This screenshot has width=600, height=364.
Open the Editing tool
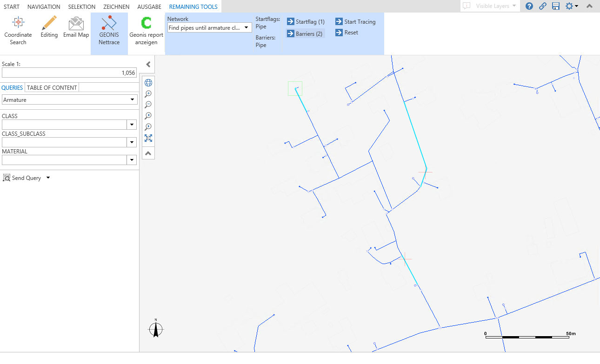pos(48,29)
